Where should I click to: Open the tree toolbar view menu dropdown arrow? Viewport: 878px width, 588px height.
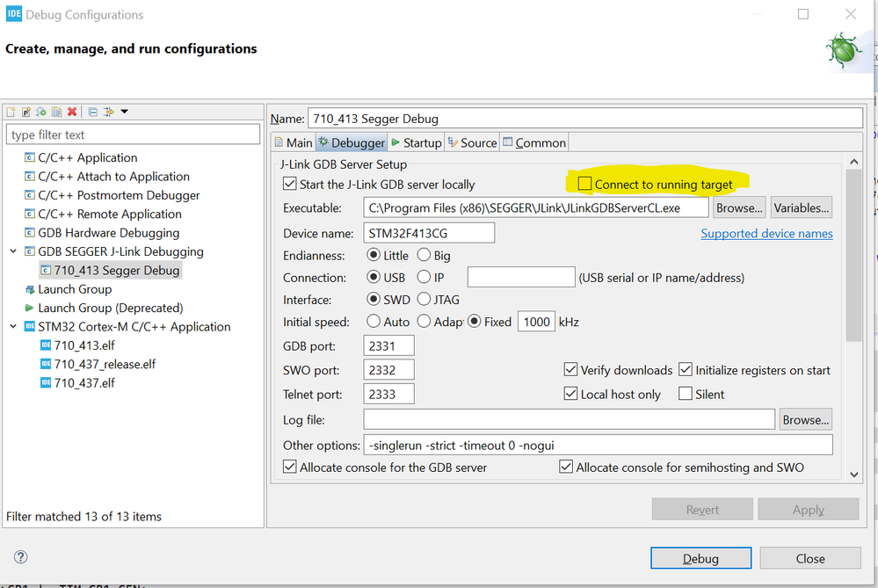[x=124, y=112]
